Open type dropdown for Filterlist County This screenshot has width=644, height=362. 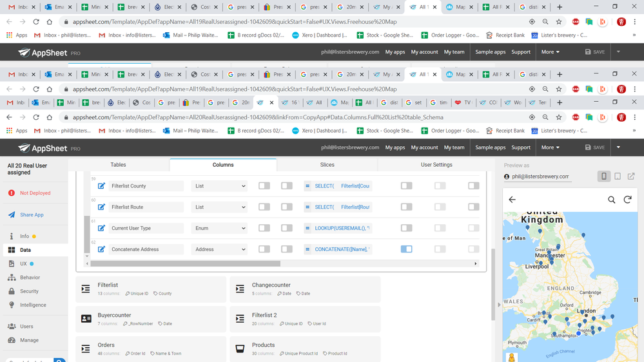219,186
